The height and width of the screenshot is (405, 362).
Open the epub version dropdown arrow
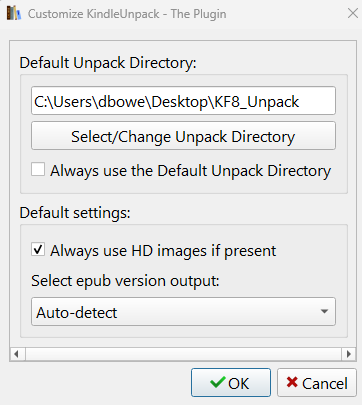[324, 311]
